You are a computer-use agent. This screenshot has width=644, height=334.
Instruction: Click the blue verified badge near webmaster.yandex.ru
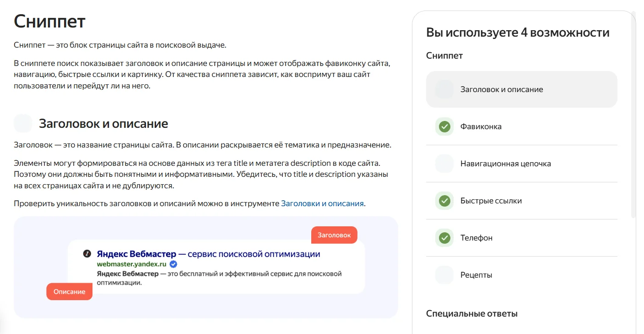[173, 264]
